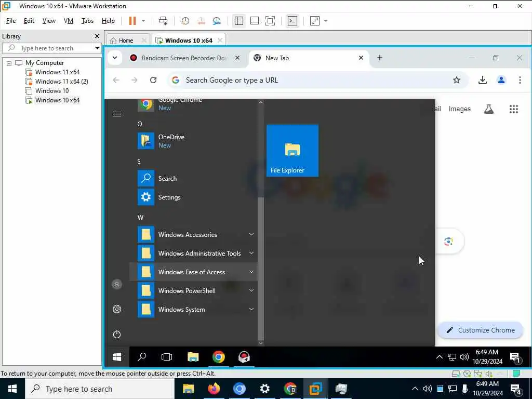Close the Library panel
The height and width of the screenshot is (399, 532).
(x=97, y=36)
